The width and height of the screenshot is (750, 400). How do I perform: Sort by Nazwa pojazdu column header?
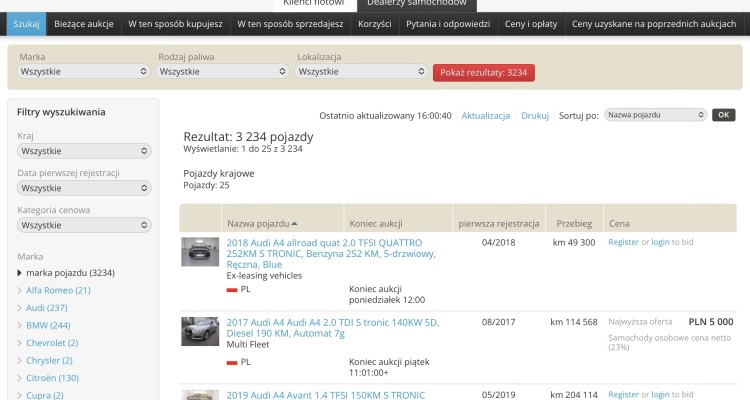tap(262, 223)
